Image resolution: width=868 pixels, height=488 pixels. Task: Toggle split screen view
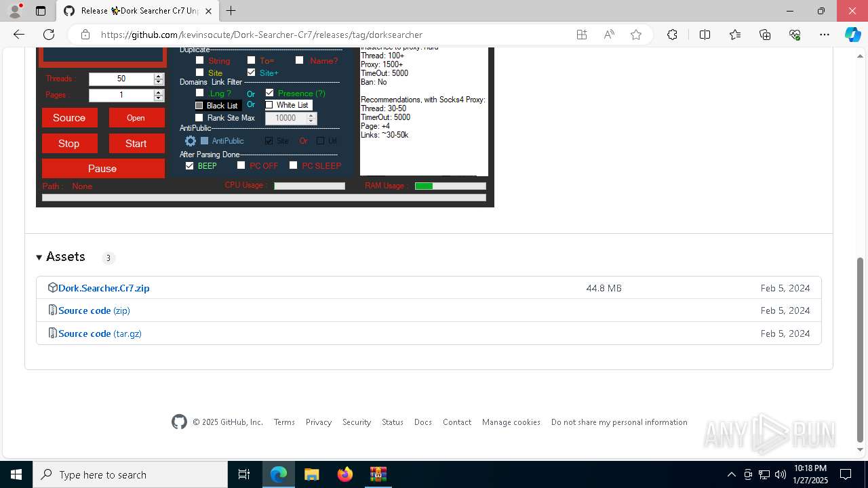[x=705, y=35]
